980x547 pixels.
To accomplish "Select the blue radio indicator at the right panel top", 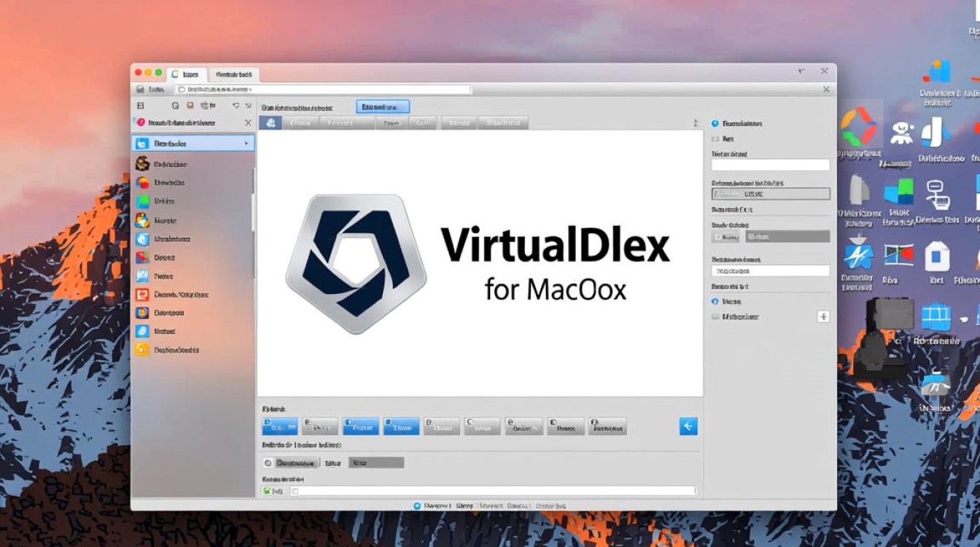I will (714, 123).
